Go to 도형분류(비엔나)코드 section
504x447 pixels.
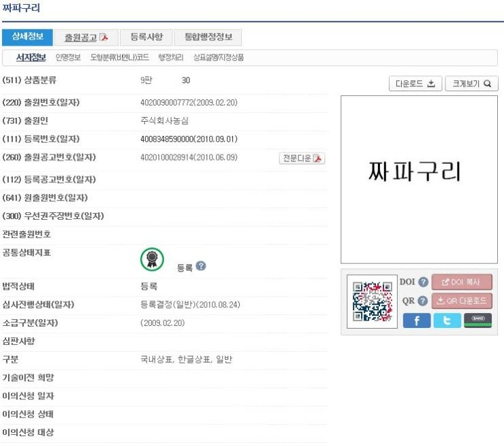(x=120, y=58)
